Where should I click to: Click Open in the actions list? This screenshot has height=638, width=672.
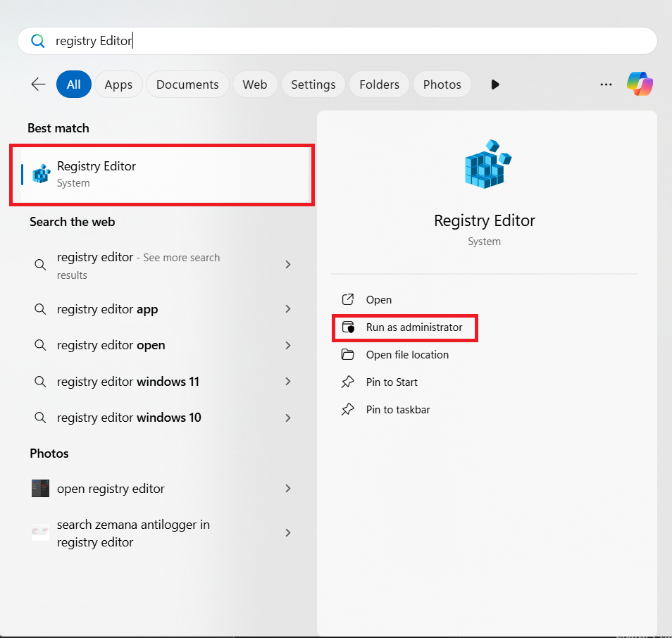pos(378,299)
